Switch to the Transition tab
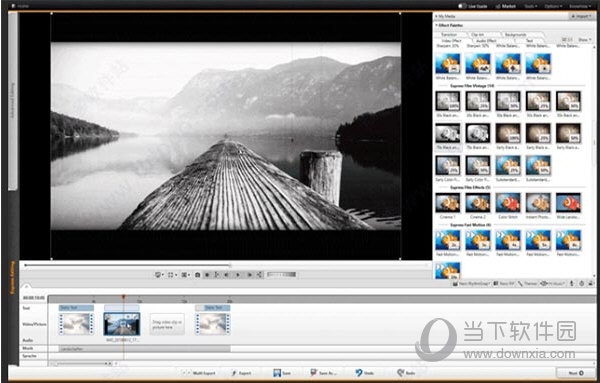This screenshot has height=383, width=600. click(x=449, y=34)
